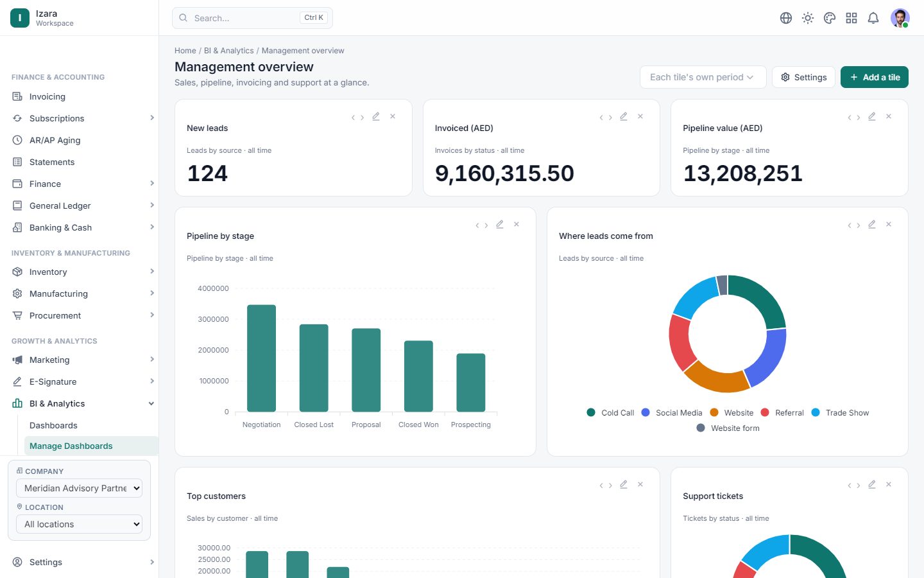Screen dimensions: 924x578
Task: Expand Banking & Cash sidebar chevron
Action: [x=152, y=227]
